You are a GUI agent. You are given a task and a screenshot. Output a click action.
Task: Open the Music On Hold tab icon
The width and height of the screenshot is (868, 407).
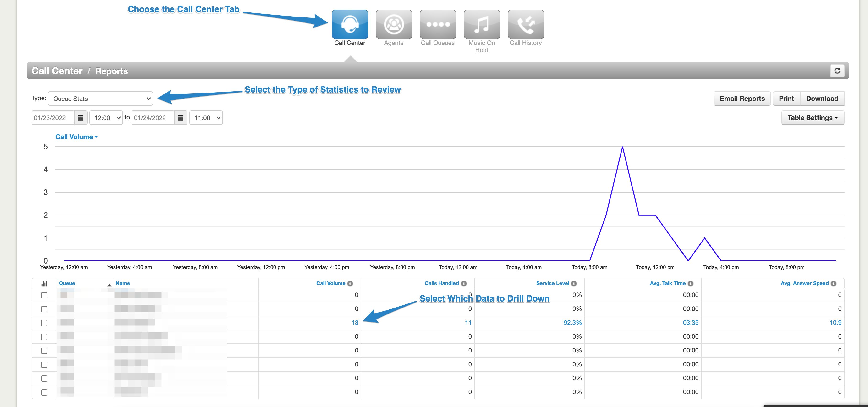click(x=482, y=24)
